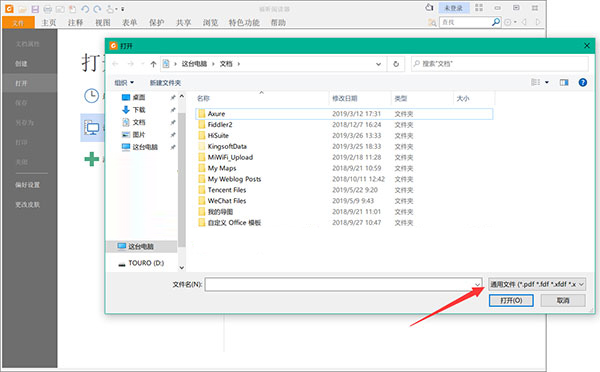Switch to the 注释 ribbon tab

tap(75, 23)
